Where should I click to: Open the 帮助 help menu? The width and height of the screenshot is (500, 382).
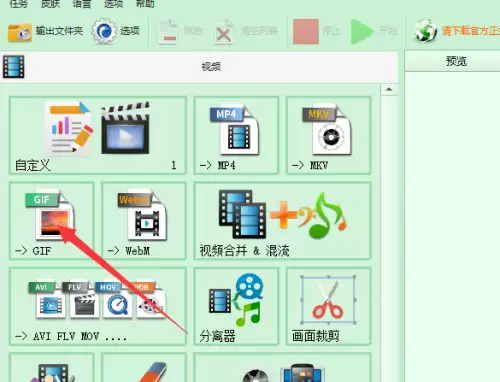[145, 4]
